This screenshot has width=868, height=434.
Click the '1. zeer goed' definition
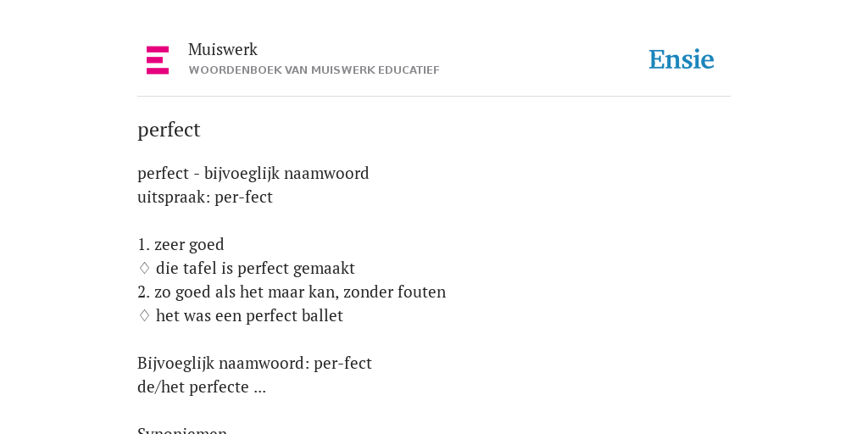181,245
